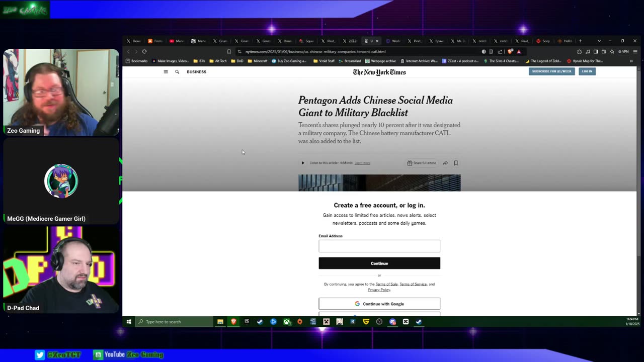Click Subscribe for $1/week button
Screen dimensions: 644x362
(x=551, y=71)
